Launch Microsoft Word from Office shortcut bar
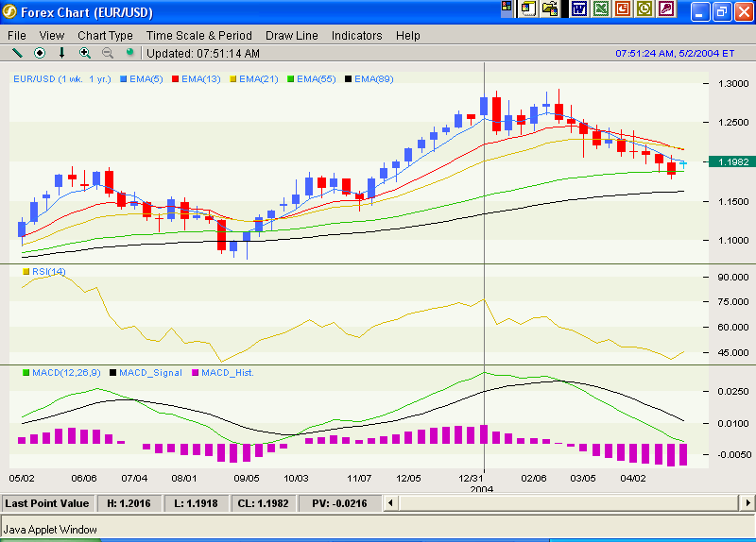756x542 pixels. [578, 8]
